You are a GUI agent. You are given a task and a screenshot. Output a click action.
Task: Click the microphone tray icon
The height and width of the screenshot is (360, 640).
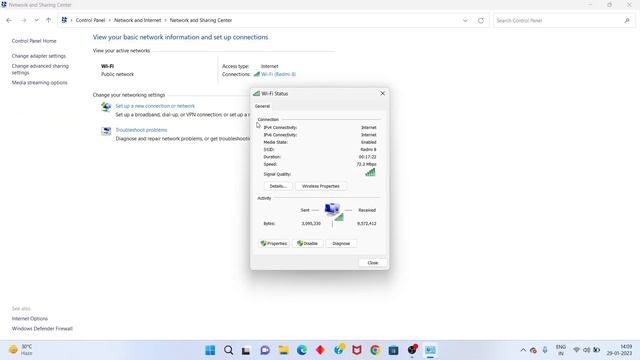pos(545,350)
